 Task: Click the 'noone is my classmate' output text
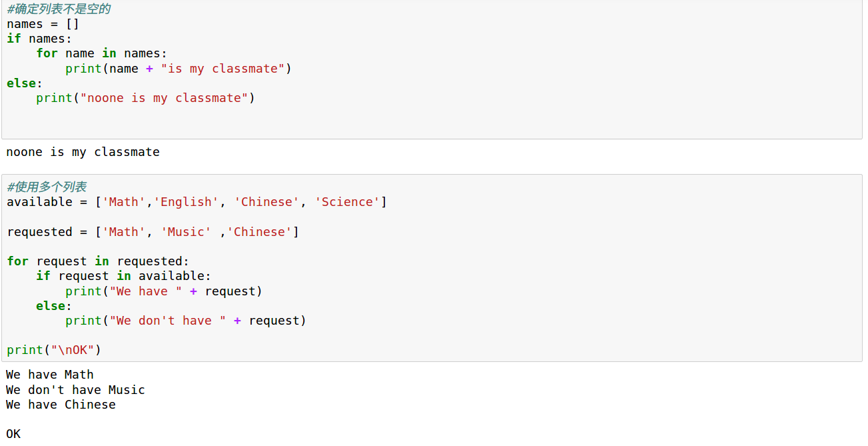83,152
